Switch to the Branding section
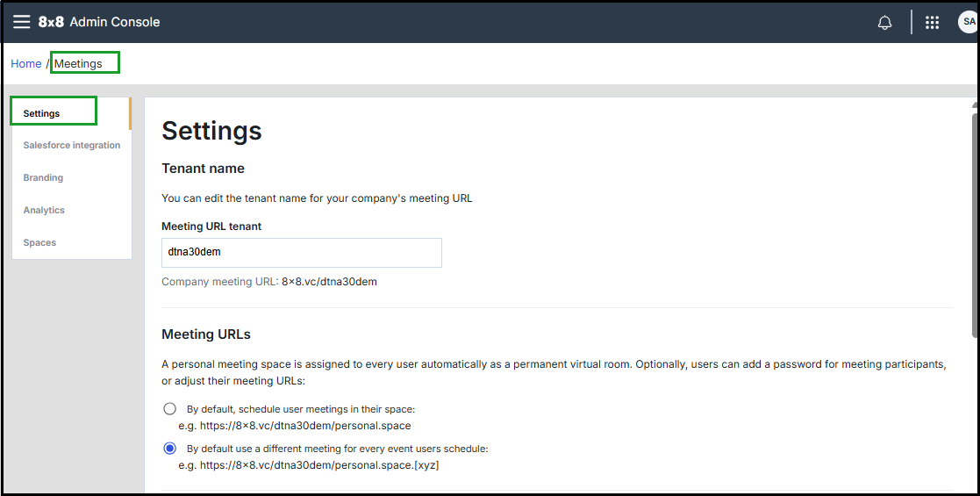Screen dimensions: 980x496 [x=43, y=177]
